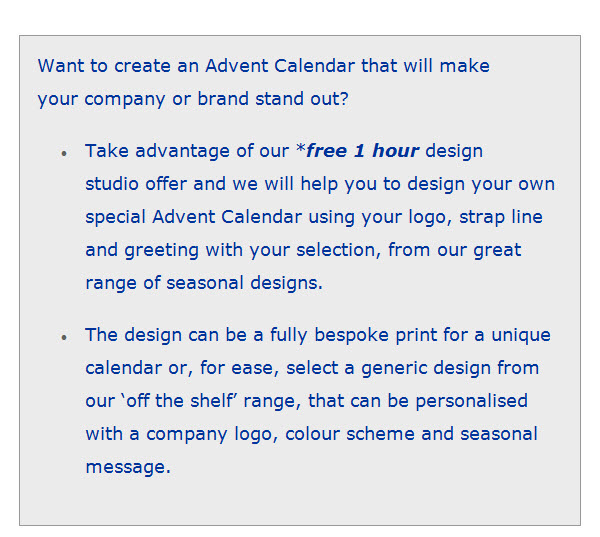Viewport: 600px width, 537px height.
Task: Click 'and greeting with your selection'
Action: [232, 250]
